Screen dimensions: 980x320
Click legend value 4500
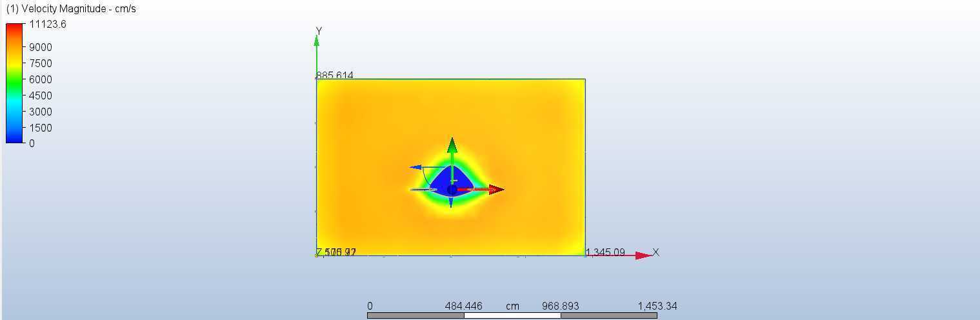pyautogui.click(x=41, y=95)
